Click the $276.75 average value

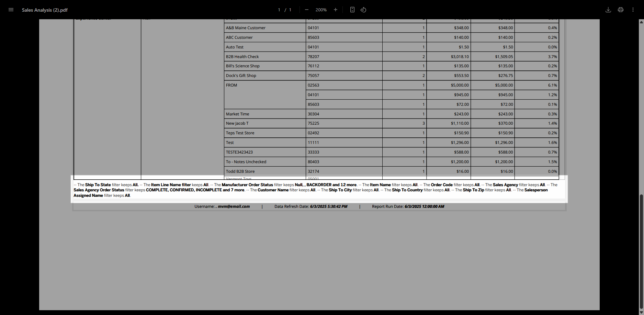tap(506, 76)
